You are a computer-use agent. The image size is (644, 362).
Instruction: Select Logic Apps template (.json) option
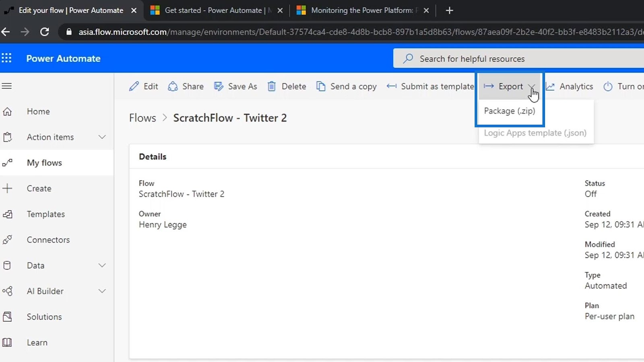click(535, 133)
